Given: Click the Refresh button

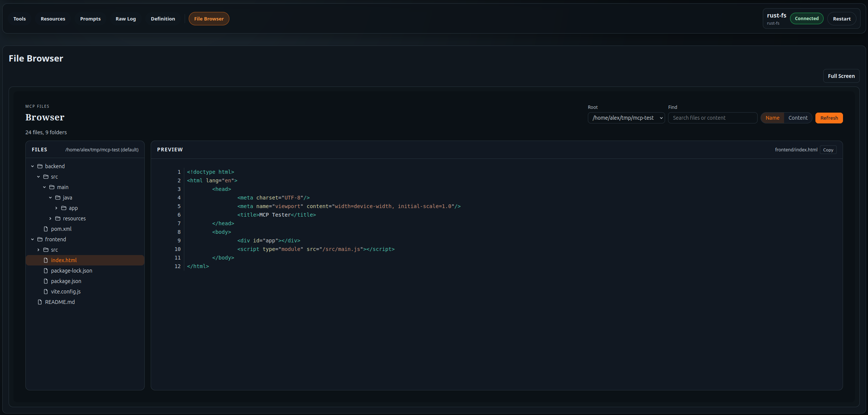Looking at the screenshot, I should (x=829, y=117).
